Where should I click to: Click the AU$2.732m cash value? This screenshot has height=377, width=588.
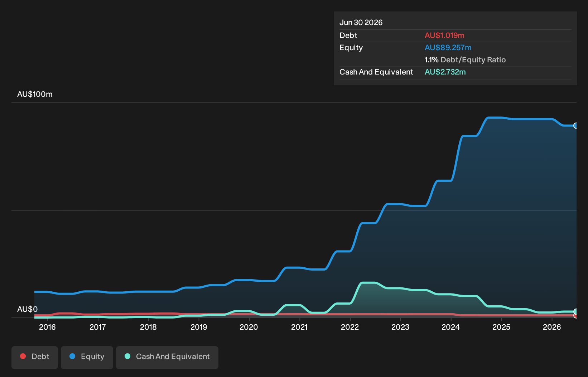(x=445, y=72)
